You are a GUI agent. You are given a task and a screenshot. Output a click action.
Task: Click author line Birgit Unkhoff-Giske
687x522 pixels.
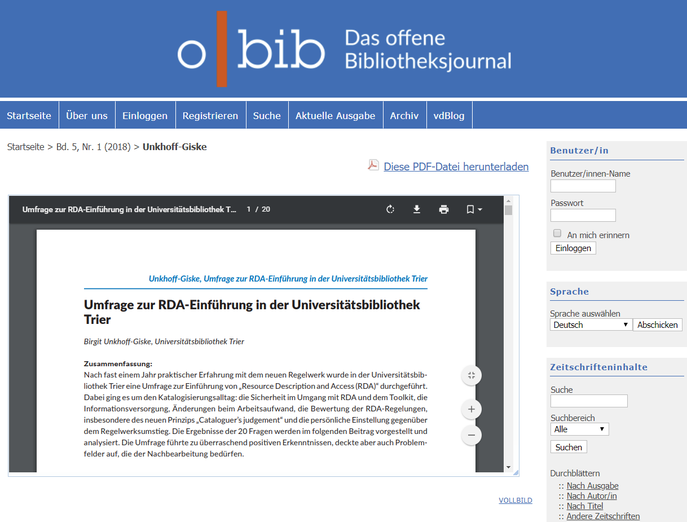164,341
